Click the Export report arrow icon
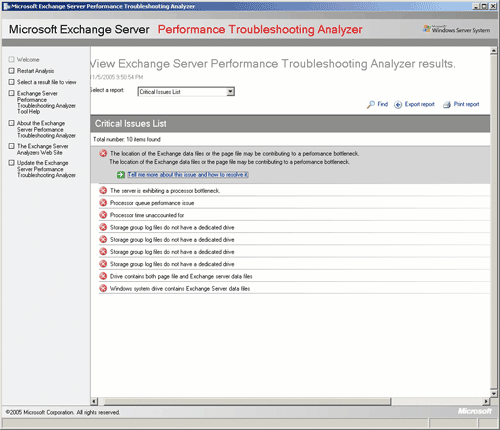Image resolution: width=500 pixels, height=430 pixels. [x=398, y=105]
